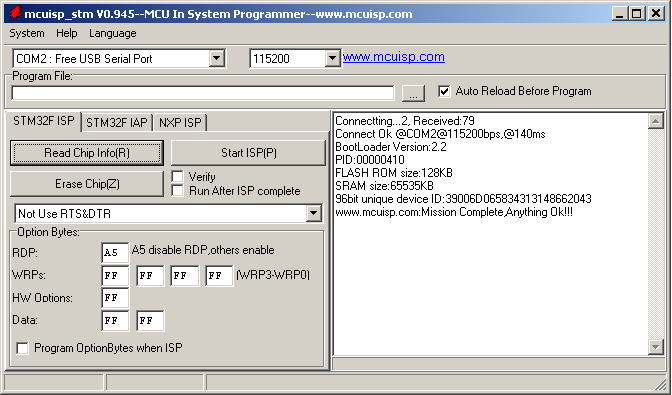Open the www.mcuisp.com link
Viewport: 672px width, 395px height.
(x=394, y=57)
